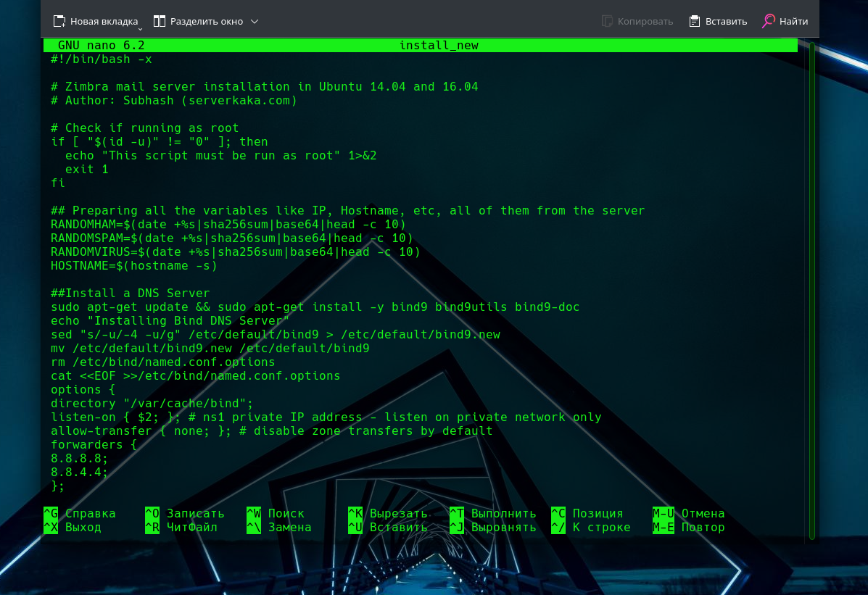This screenshot has width=868, height=595.
Task: Click the ##Install a DNS Server comment
Action: pyautogui.click(x=131, y=294)
